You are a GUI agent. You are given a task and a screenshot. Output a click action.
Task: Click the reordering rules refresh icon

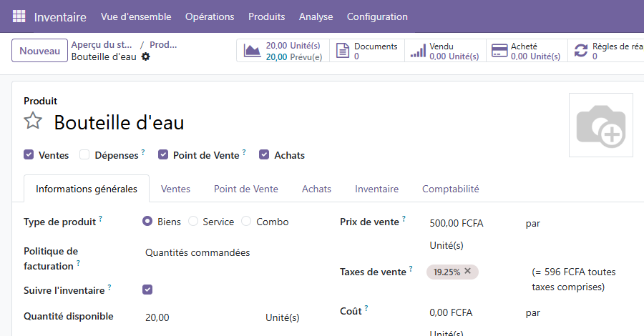point(581,51)
